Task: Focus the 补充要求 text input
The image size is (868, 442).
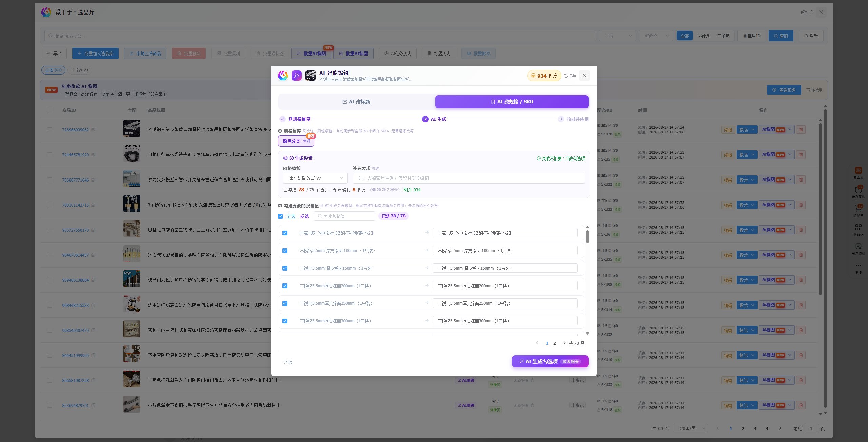Action: [x=469, y=178]
